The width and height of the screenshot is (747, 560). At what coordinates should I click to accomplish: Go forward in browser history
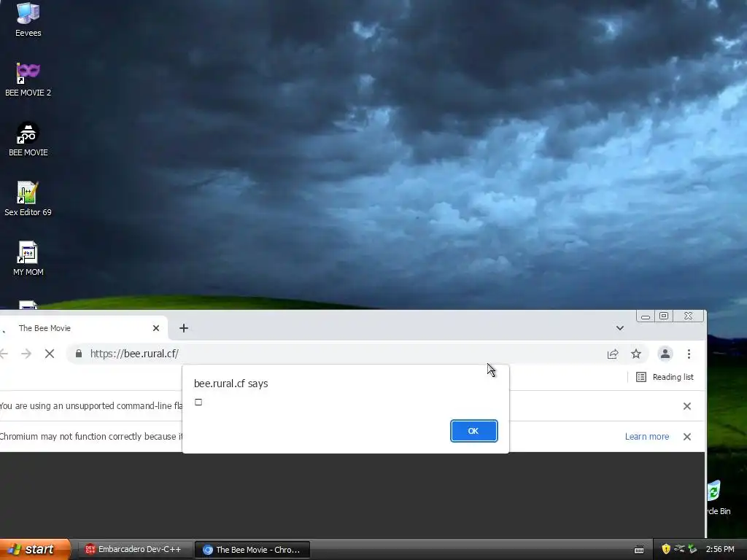click(x=26, y=354)
